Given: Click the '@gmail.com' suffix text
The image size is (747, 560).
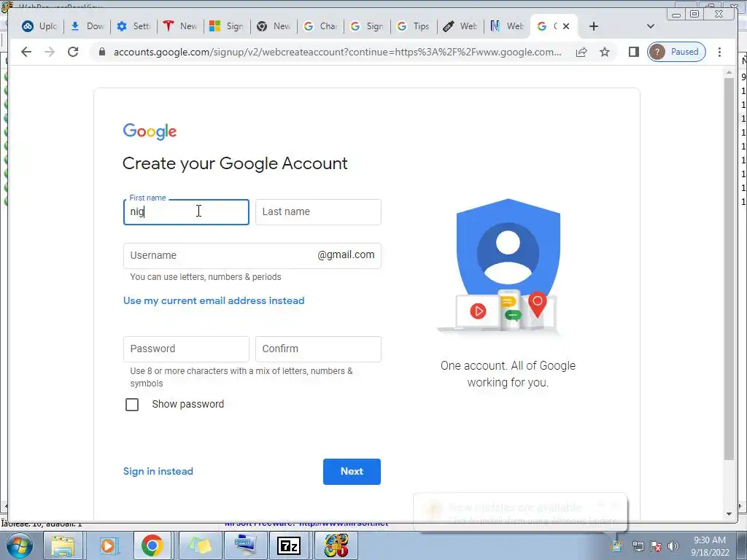Looking at the screenshot, I should tap(346, 254).
